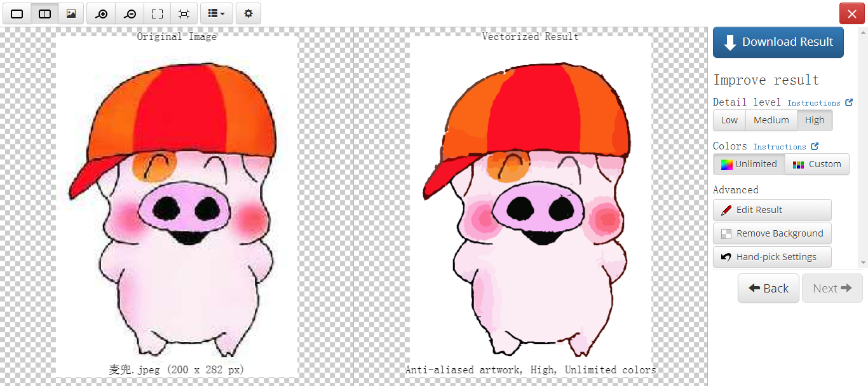
Task: Switch to single pane view
Action: pyautogui.click(x=17, y=13)
